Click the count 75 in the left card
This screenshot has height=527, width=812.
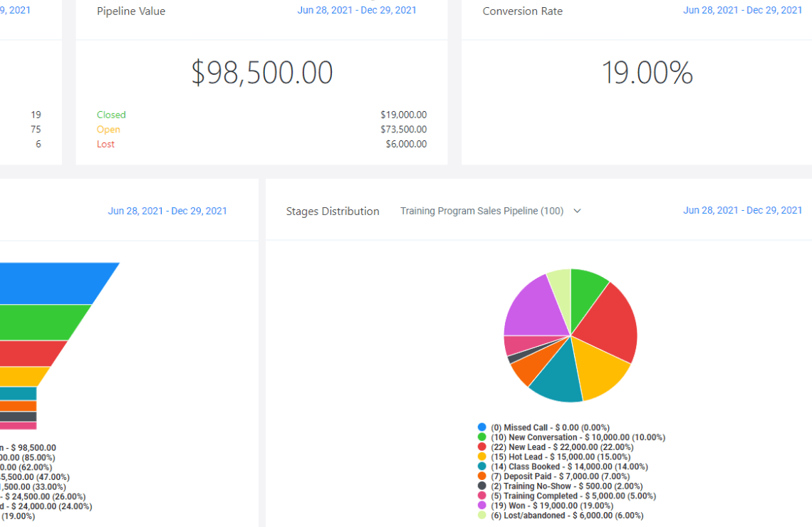[36, 129]
